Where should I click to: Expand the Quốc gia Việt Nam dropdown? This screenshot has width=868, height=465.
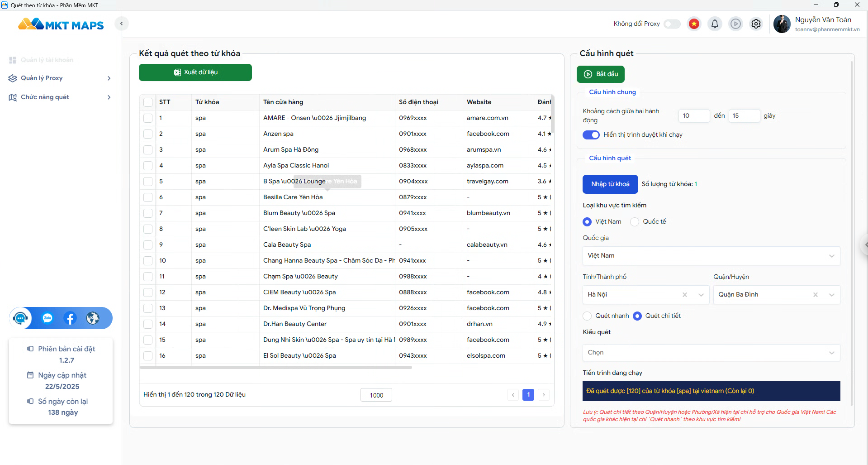(711, 256)
